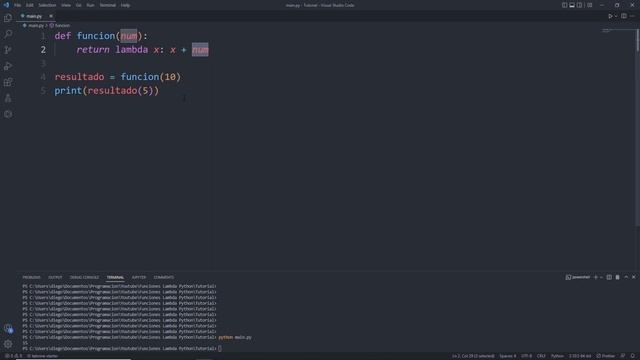
Task: Open the Search view in activity bar
Action: pos(8,34)
